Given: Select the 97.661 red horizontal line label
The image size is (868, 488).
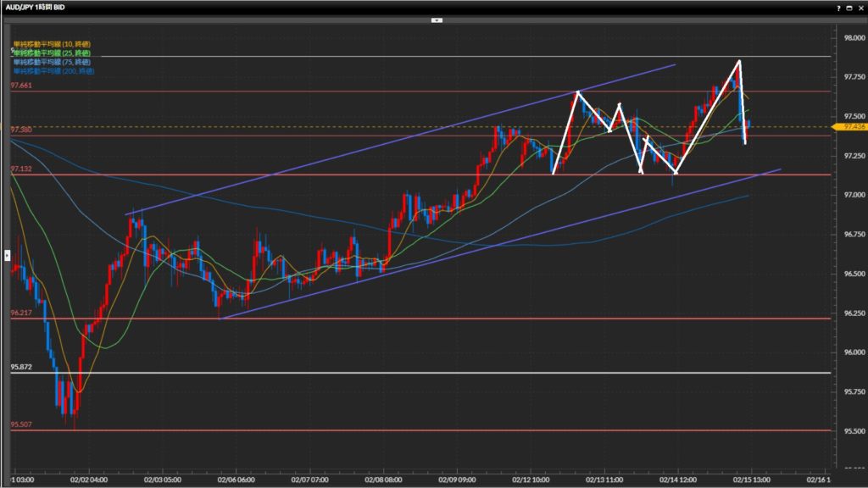Looking at the screenshot, I should point(21,86).
